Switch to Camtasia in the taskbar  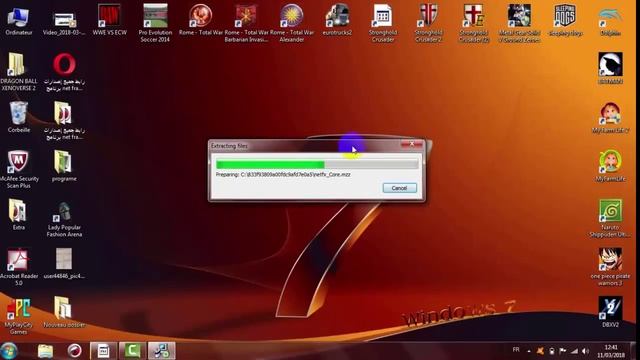click(x=132, y=351)
